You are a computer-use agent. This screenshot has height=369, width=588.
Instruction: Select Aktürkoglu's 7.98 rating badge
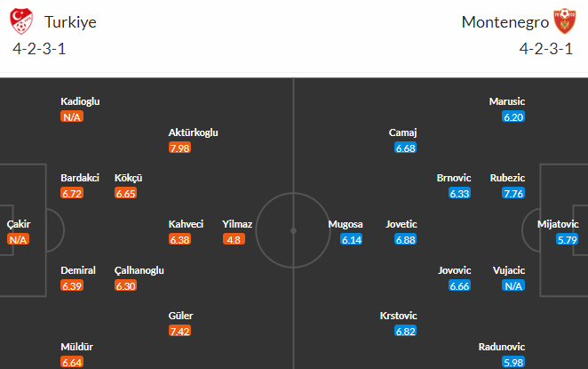179,148
